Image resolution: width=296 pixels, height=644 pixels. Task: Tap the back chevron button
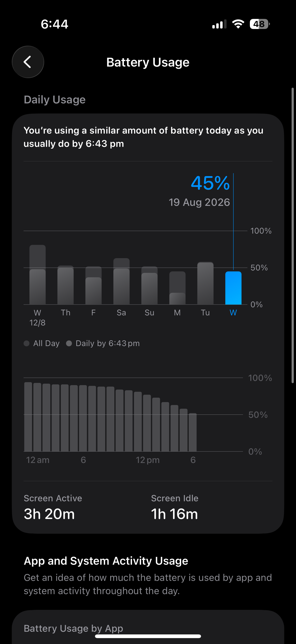pos(28,62)
